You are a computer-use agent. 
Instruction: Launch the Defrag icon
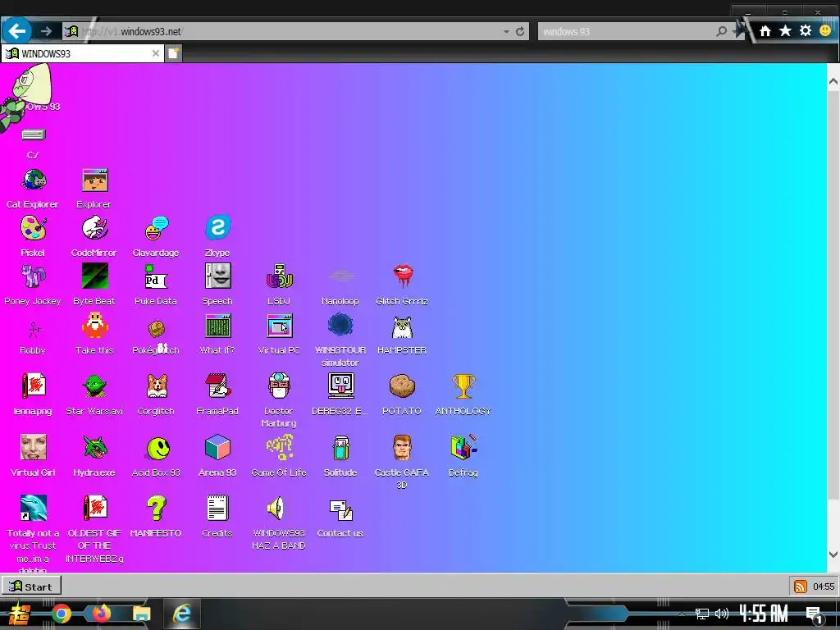[463, 447]
